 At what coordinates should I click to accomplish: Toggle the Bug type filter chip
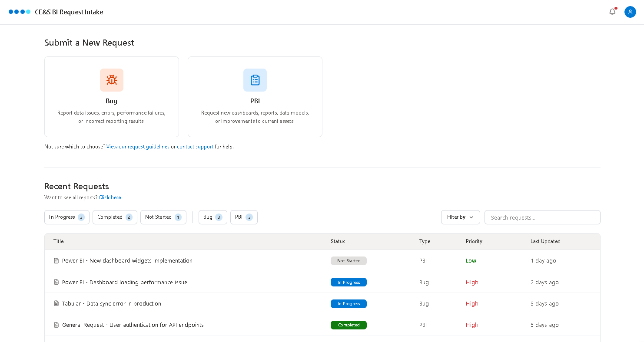point(213,217)
